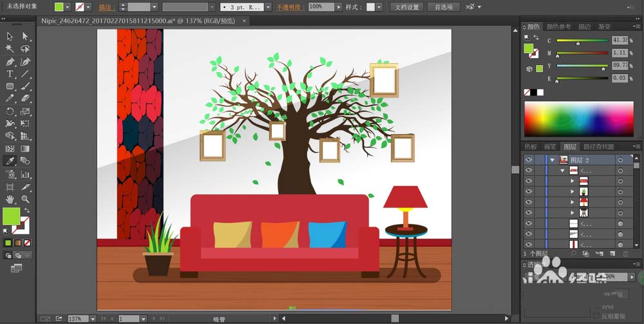The width and height of the screenshot is (644, 324).
Task: Switch to the 色板 tab
Action: point(531,147)
